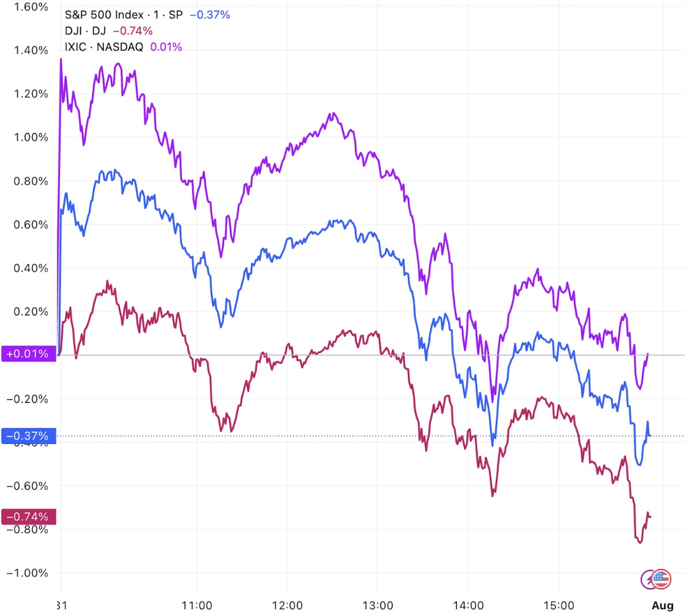685x616 pixels.
Task: Click the 15:00 time axis label
Action: tap(558, 606)
